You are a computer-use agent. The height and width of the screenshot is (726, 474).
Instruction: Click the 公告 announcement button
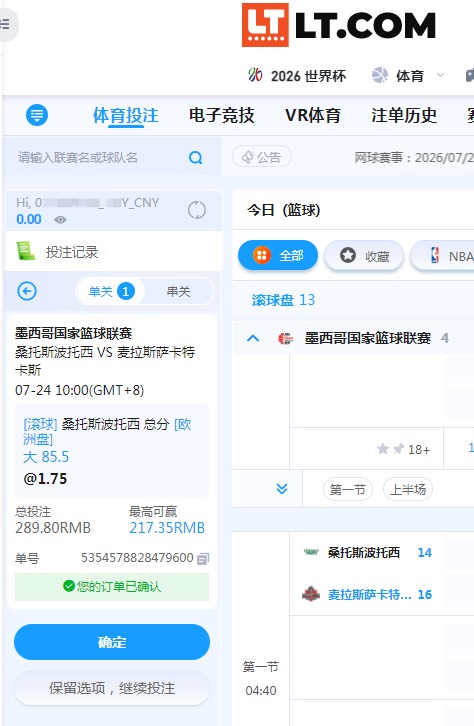pos(262,157)
